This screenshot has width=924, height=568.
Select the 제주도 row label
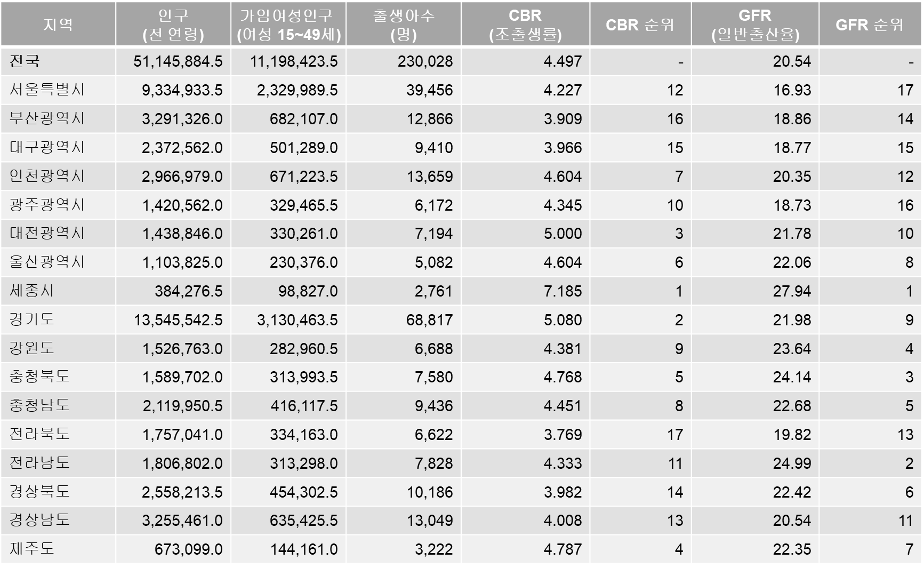(32, 549)
